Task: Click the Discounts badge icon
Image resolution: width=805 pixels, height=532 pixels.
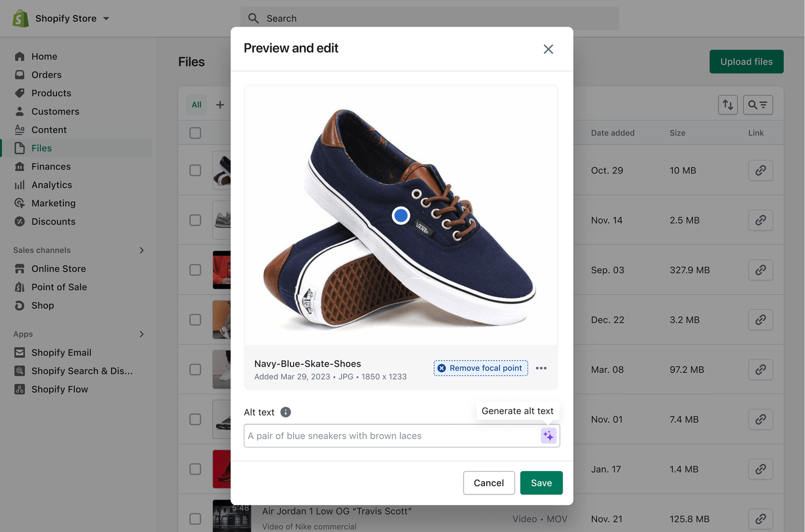Action: (x=20, y=221)
